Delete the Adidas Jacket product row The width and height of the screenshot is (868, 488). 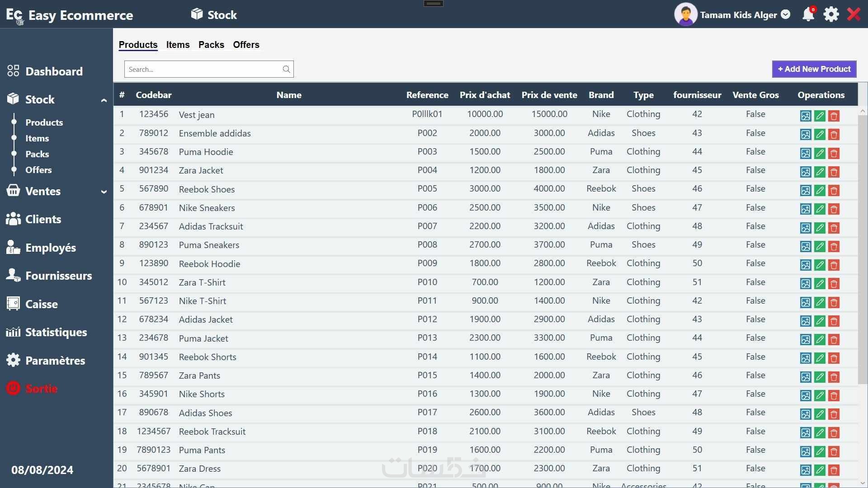834,321
